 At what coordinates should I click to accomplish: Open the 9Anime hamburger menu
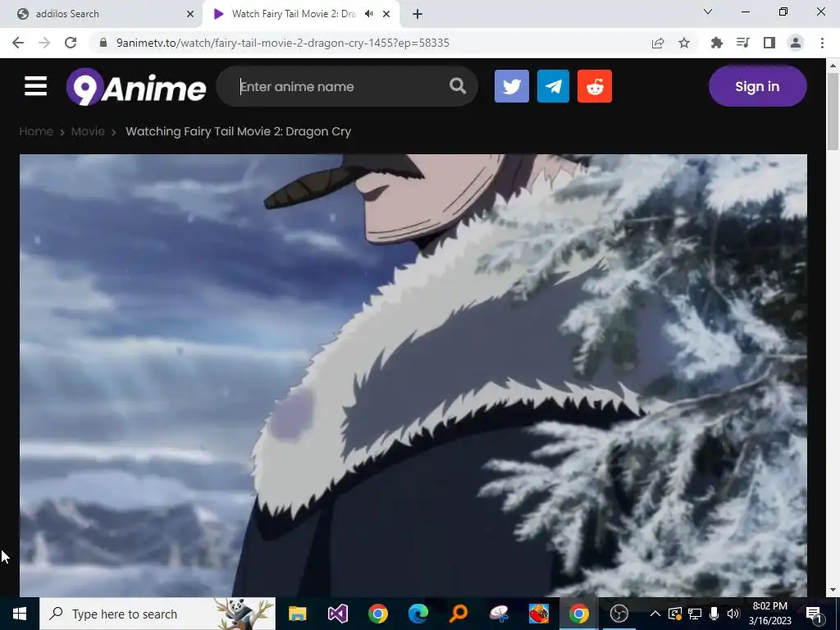35,86
